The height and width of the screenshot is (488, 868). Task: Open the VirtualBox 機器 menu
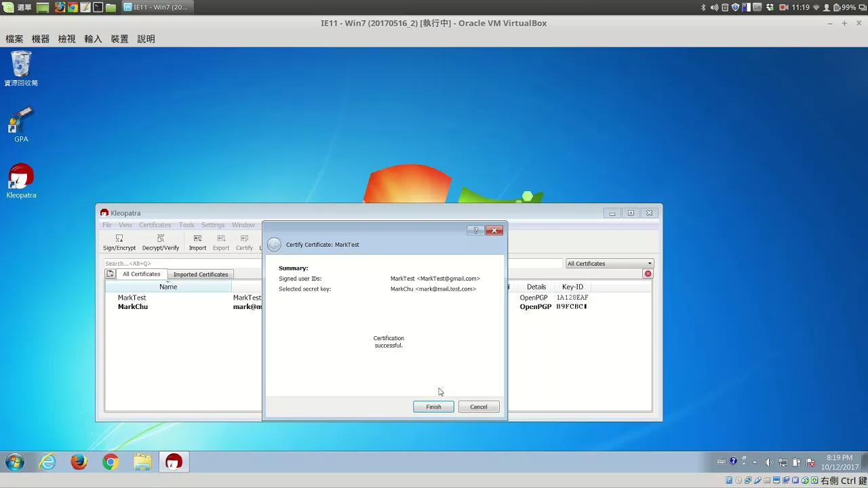(x=41, y=39)
